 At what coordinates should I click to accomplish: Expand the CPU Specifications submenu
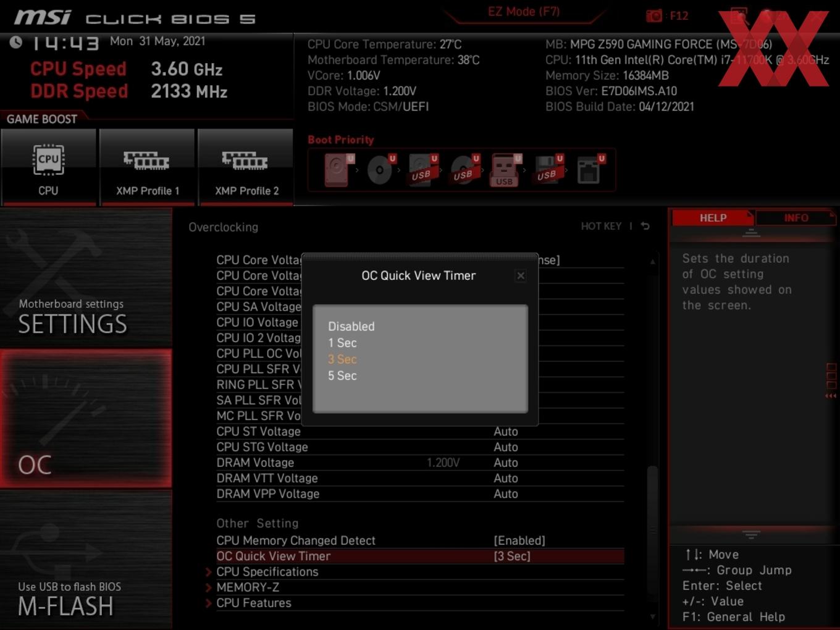[267, 572]
